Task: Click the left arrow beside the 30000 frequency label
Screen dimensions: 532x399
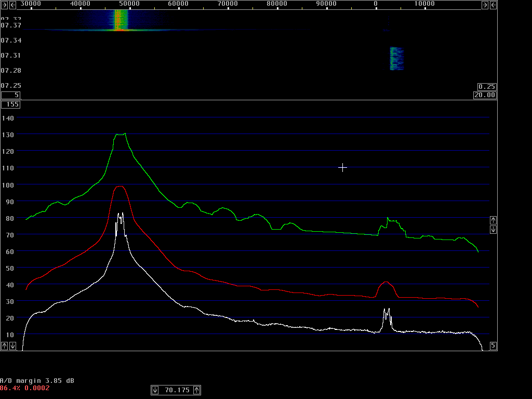Action: tap(12, 5)
